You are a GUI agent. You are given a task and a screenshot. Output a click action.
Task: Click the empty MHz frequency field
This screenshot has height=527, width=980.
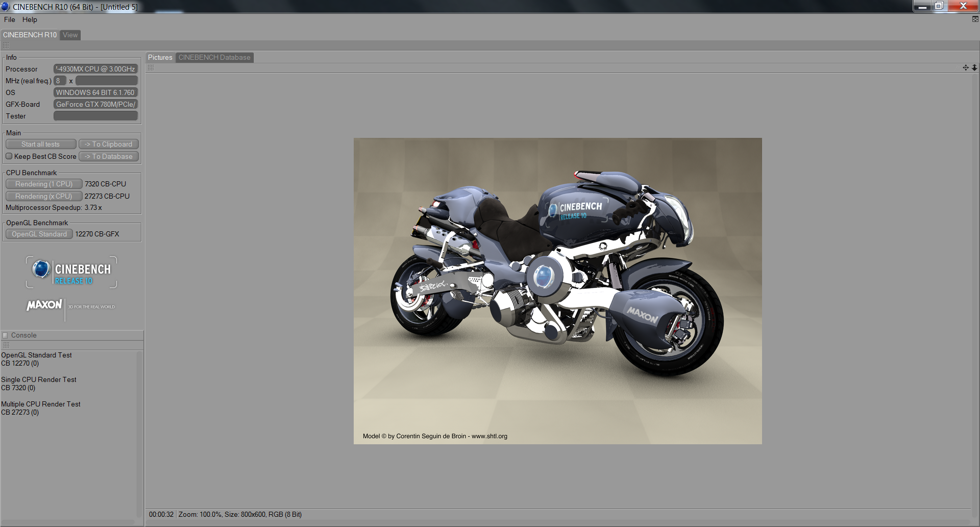107,81
